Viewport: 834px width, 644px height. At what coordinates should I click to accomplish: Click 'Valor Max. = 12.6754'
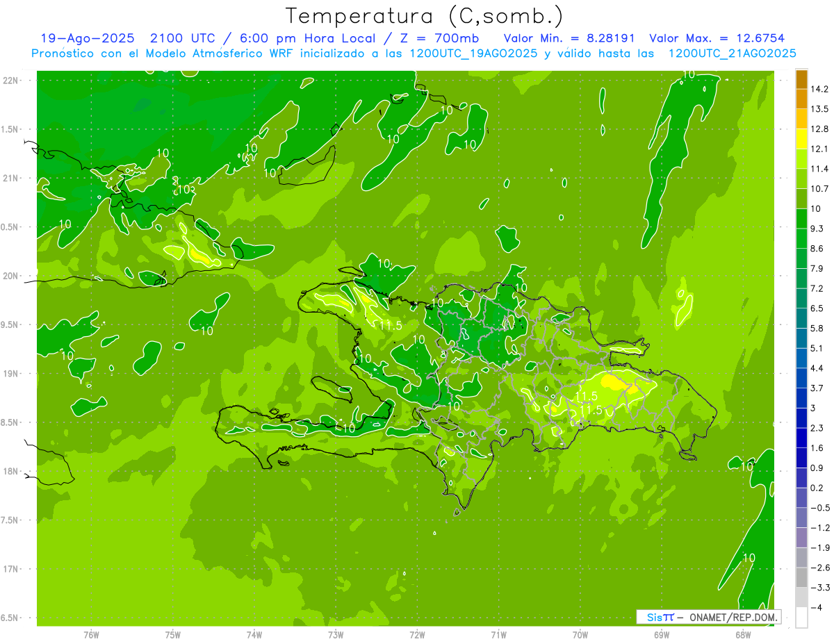click(717, 38)
